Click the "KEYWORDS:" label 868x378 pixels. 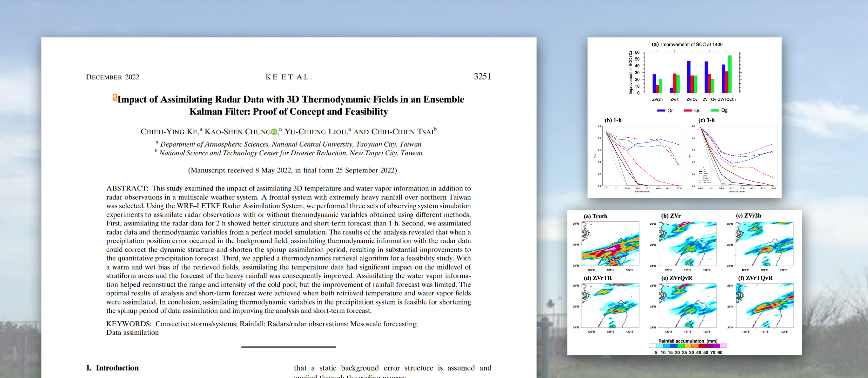129,324
